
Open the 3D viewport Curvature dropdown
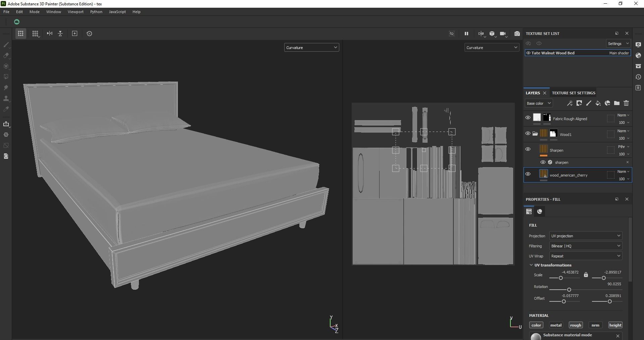311,48
